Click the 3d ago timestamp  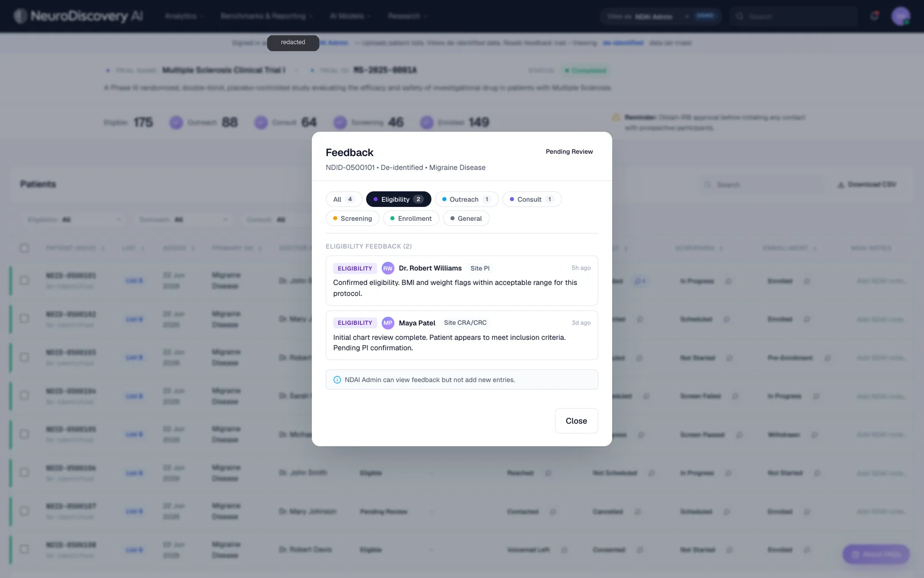[581, 323]
